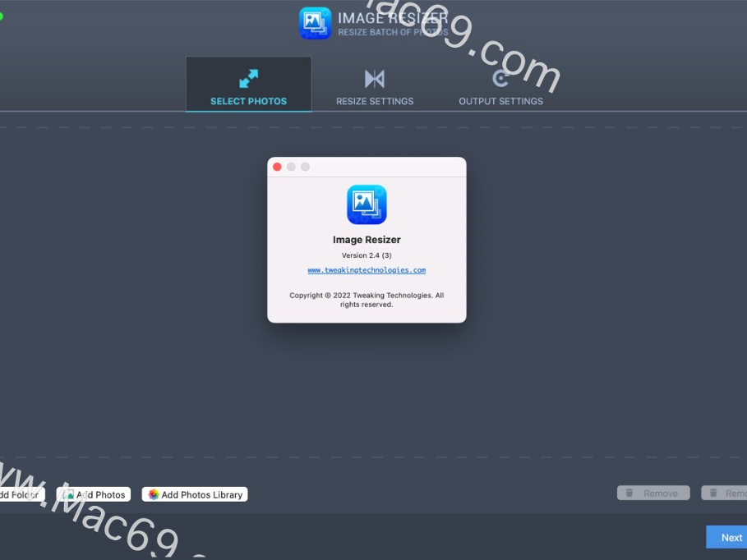Click the trash icon on the rightmost Remove button
This screenshot has height=560, width=747.
tap(712, 493)
